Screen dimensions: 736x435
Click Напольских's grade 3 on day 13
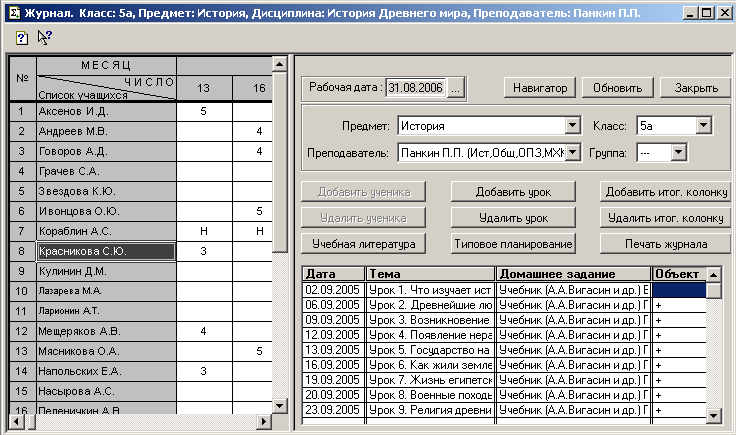(204, 371)
